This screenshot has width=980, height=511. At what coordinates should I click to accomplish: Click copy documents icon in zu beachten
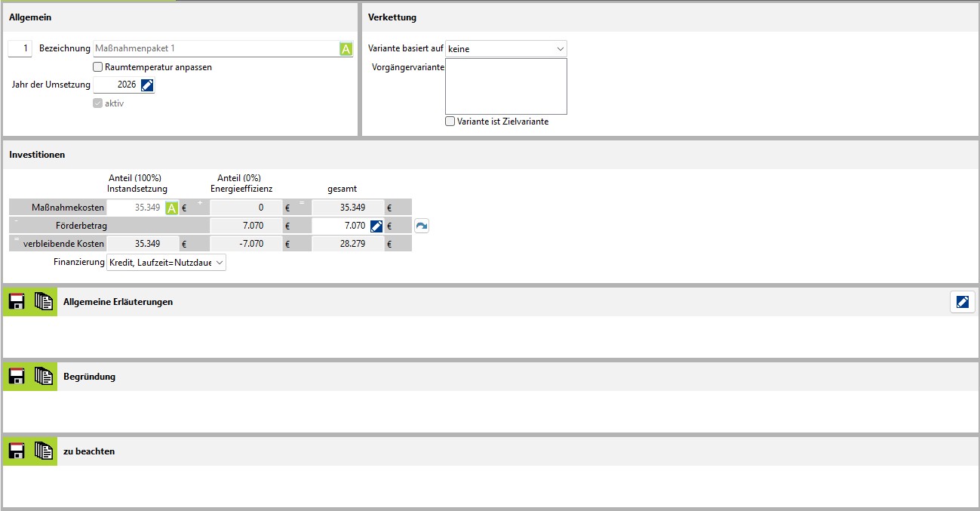point(44,451)
